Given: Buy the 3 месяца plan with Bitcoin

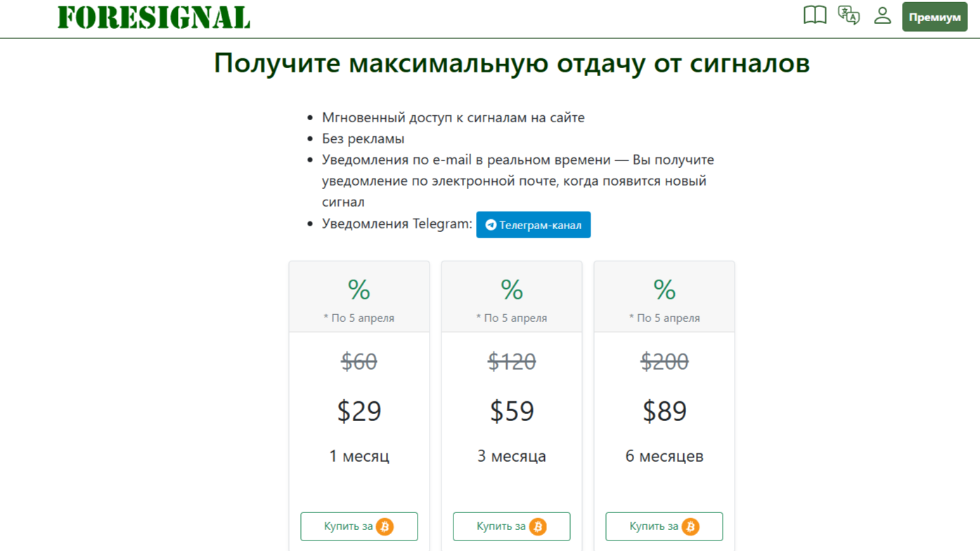Looking at the screenshot, I should (x=512, y=526).
